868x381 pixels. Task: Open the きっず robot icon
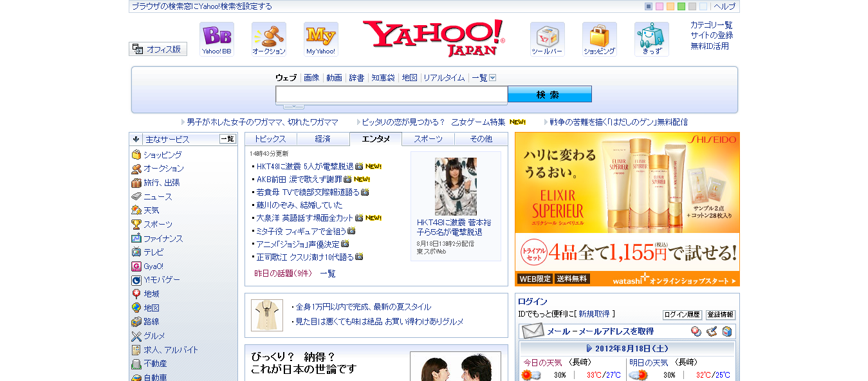[652, 39]
